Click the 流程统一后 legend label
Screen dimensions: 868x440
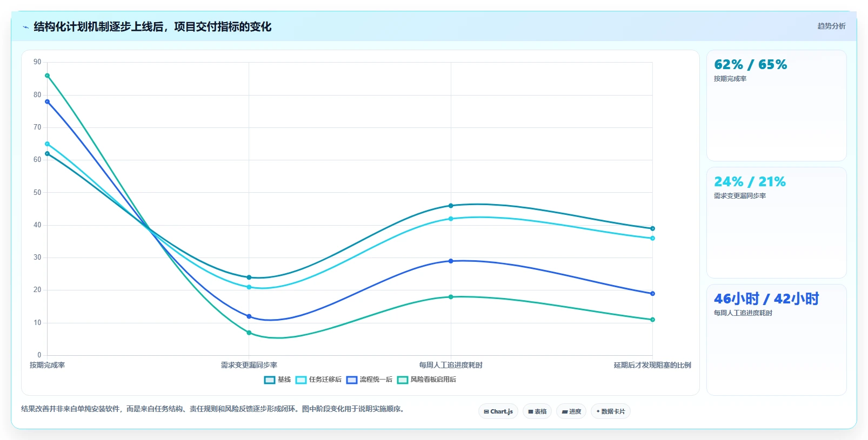click(x=376, y=380)
